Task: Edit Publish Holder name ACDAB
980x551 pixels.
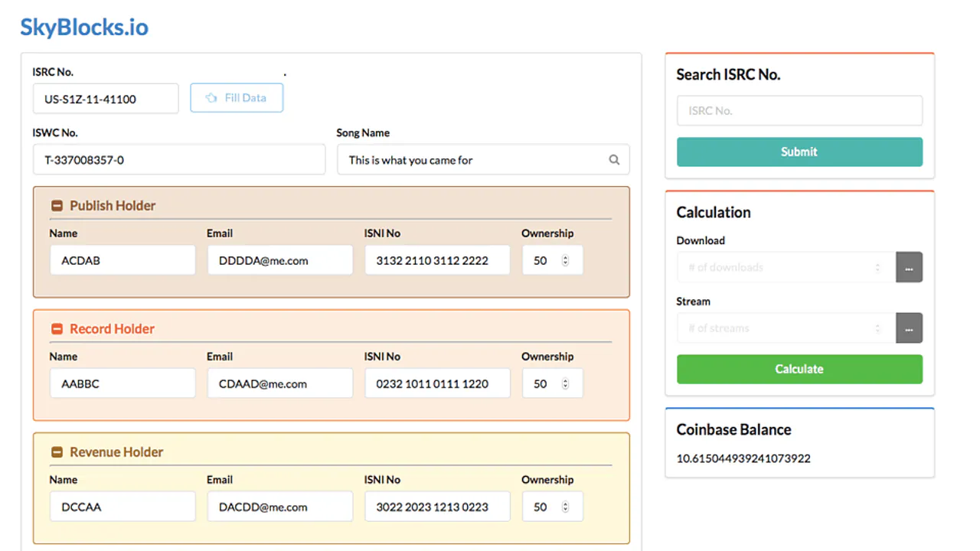Action: [x=122, y=260]
